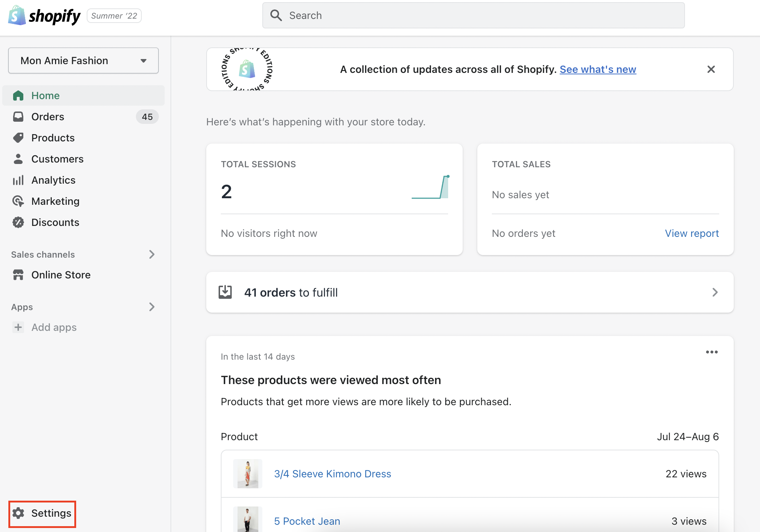Open the Mon Amie Fashion store dropdown
The image size is (760, 532).
pos(83,60)
